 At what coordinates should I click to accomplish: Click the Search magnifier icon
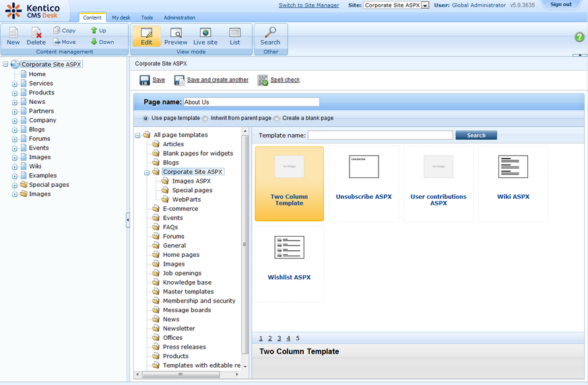pyautogui.click(x=270, y=32)
